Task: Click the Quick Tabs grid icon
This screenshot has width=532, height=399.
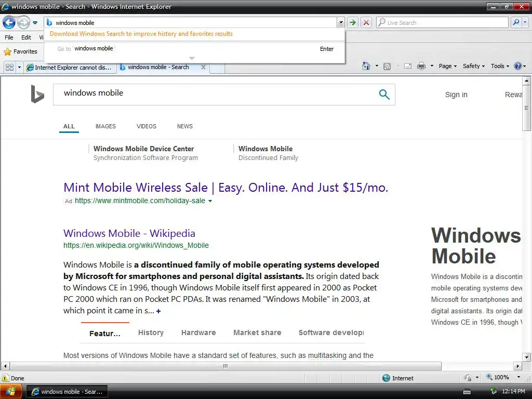Action: pyautogui.click(x=9, y=67)
